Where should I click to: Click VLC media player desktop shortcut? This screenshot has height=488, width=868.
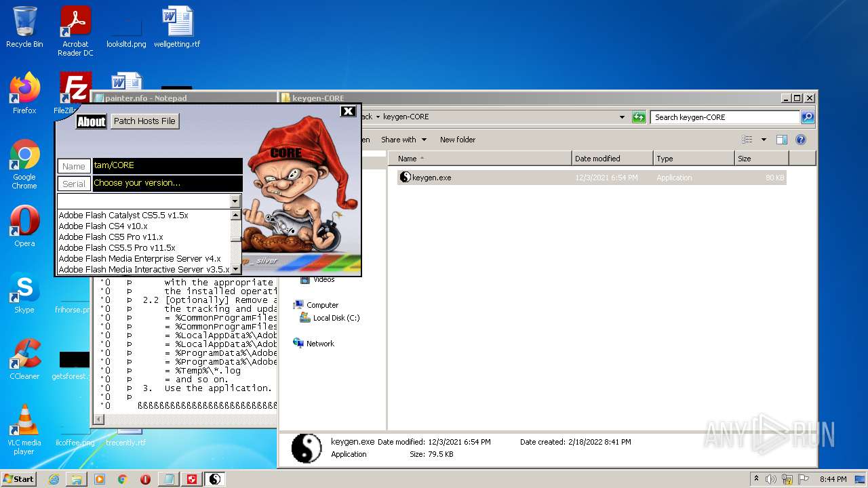point(24,430)
